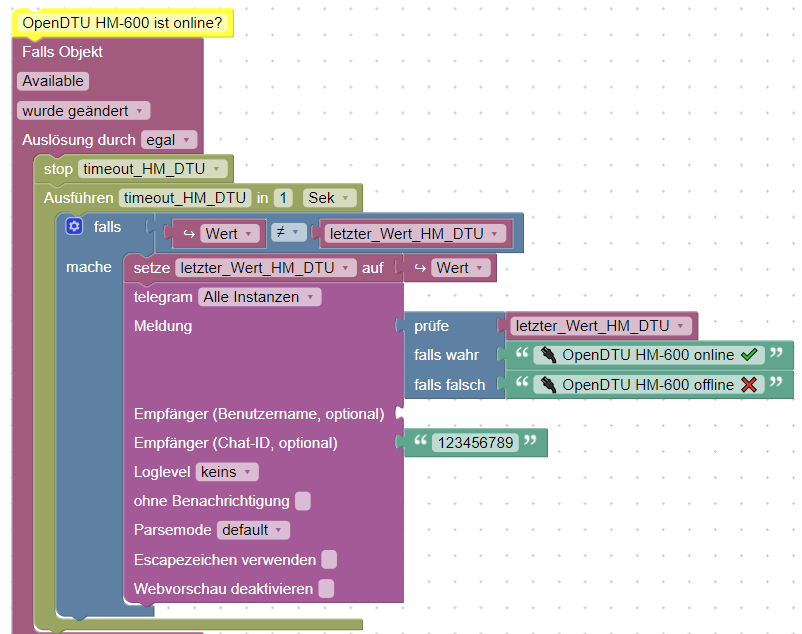Image resolution: width=802 pixels, height=634 pixels.
Task: Select the stop timeout block label
Action: pos(58,169)
